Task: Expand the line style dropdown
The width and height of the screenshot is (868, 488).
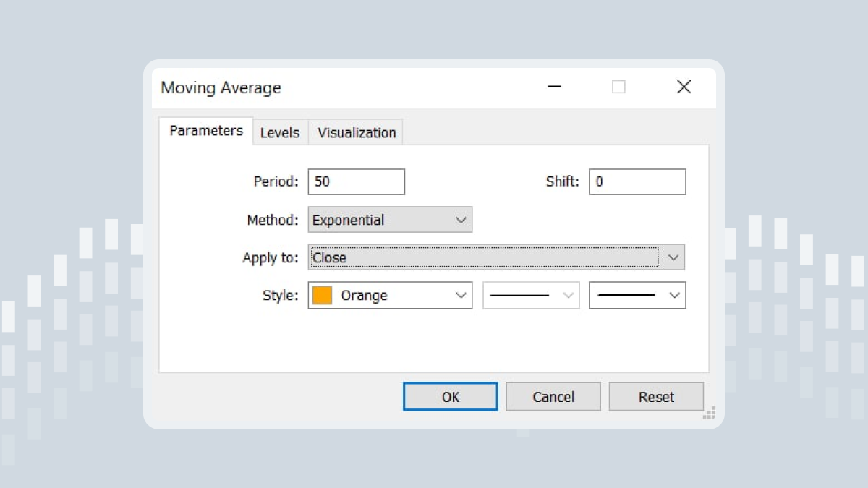Action: 531,296
